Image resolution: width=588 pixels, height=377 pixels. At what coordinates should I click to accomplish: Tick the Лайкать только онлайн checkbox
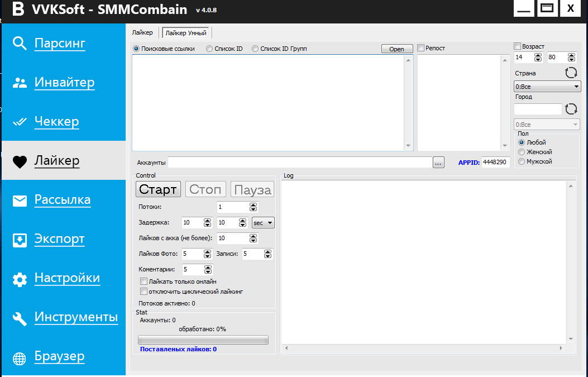pyautogui.click(x=144, y=281)
